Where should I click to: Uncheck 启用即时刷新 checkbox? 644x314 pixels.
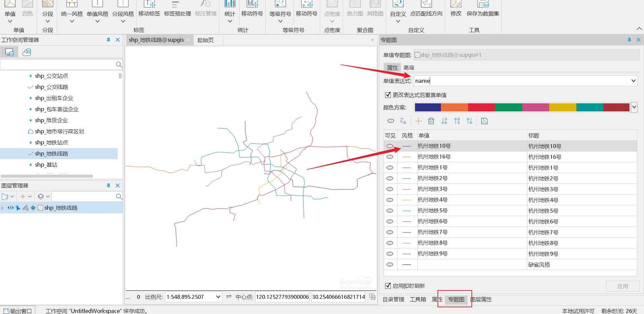coord(388,286)
